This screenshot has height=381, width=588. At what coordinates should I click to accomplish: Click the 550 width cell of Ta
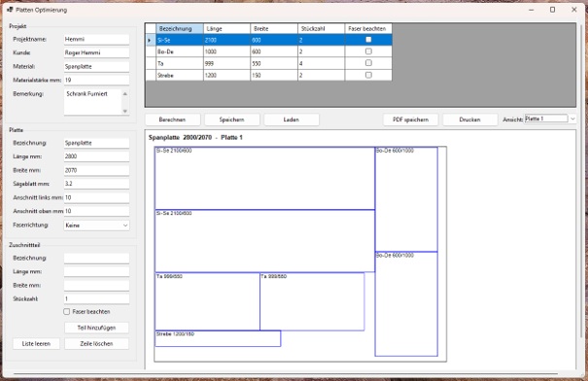click(x=274, y=63)
